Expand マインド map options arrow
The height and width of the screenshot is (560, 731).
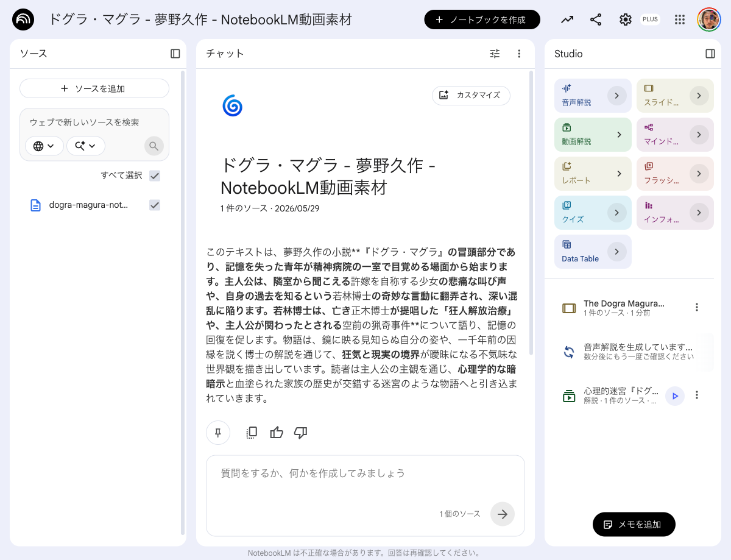(699, 135)
